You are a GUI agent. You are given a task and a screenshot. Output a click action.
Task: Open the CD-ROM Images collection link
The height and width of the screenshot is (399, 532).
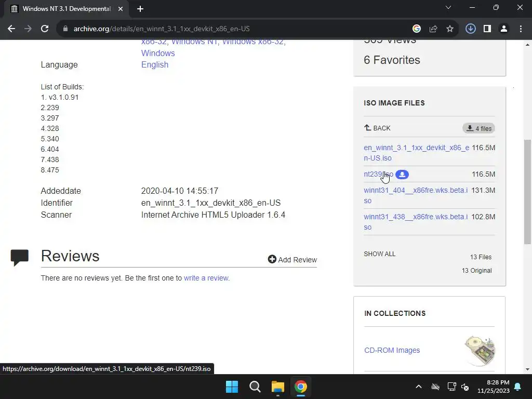tap(392, 350)
